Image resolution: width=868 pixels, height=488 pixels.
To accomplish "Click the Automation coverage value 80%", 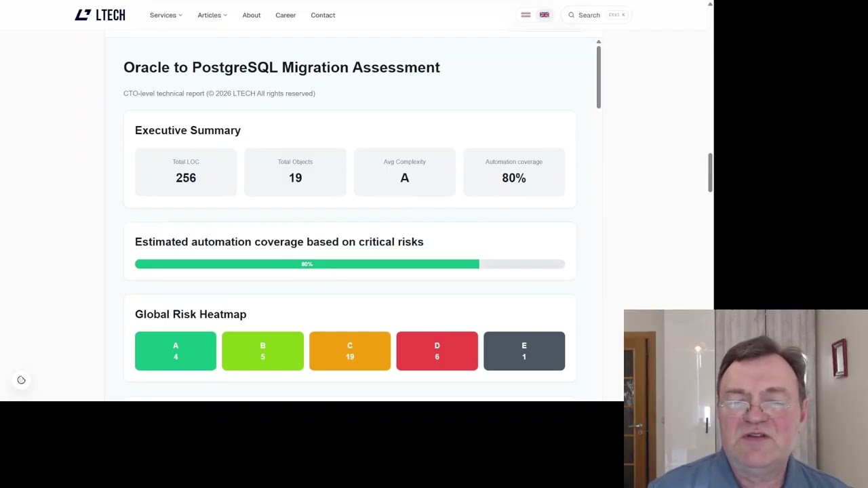I will click(x=514, y=178).
